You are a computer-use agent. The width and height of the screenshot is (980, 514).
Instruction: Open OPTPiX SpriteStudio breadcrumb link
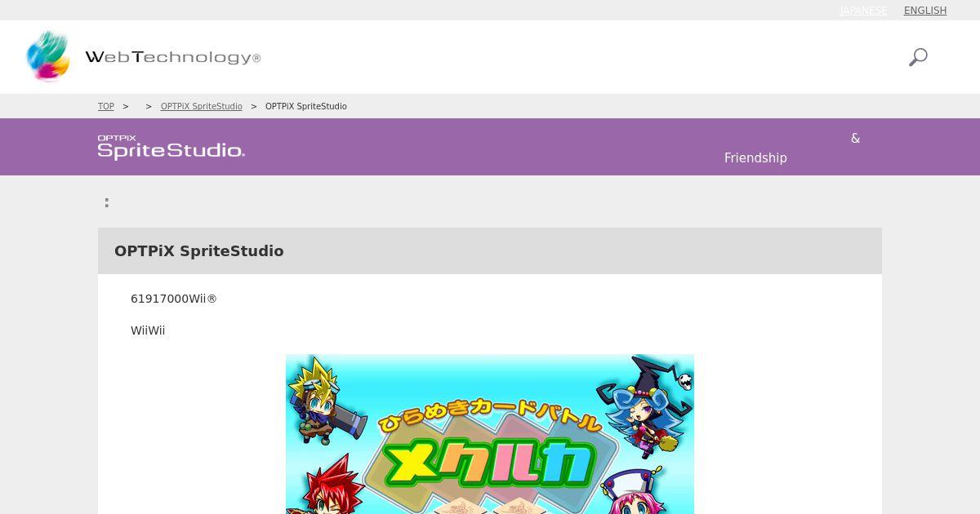(x=202, y=106)
